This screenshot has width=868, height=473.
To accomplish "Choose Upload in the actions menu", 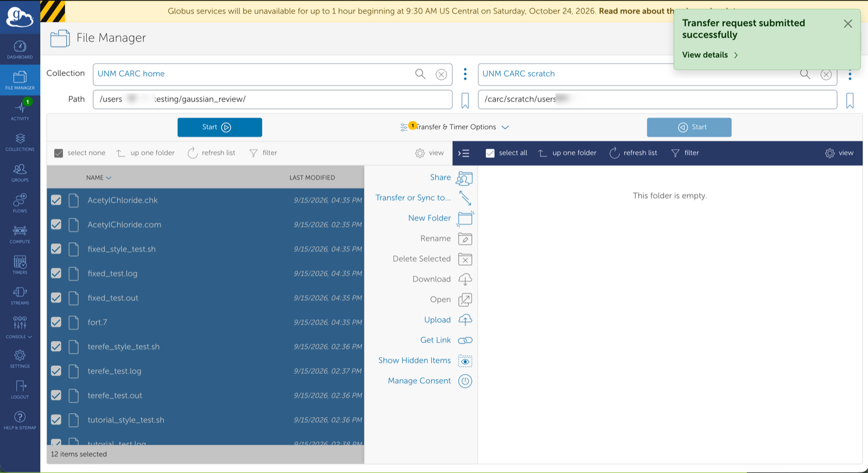I will point(448,320).
